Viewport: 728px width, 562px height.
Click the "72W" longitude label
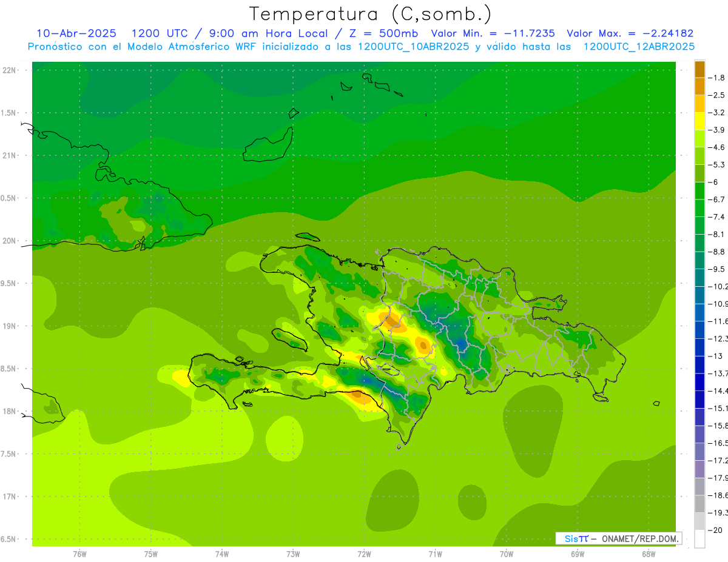click(364, 554)
